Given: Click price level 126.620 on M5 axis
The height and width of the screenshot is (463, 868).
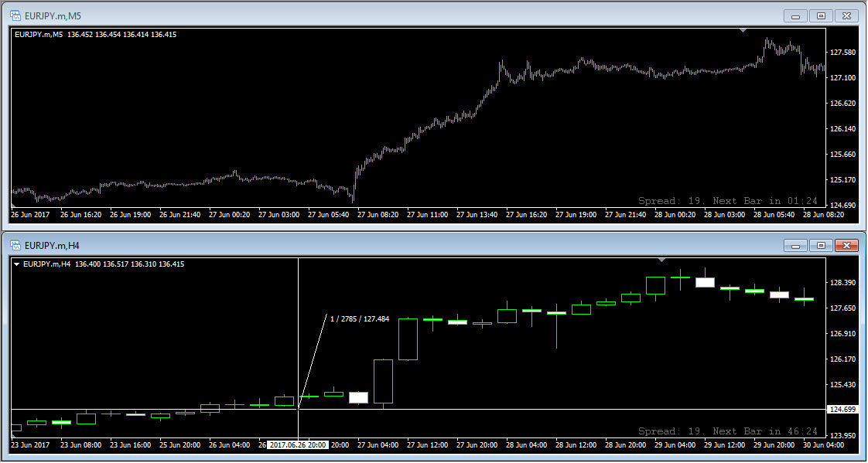Looking at the screenshot, I should pos(842,104).
